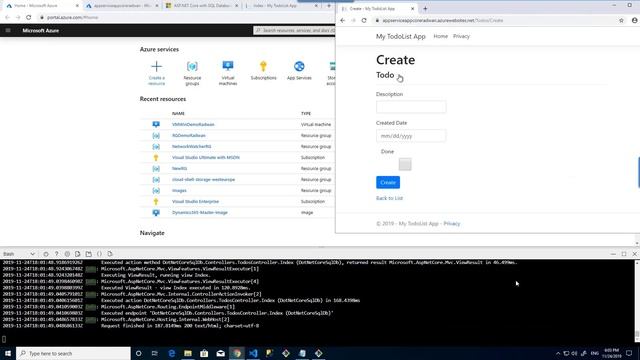The width and height of the screenshot is (640, 360).
Task: Open My TodoList App brand link
Action: (400, 36)
